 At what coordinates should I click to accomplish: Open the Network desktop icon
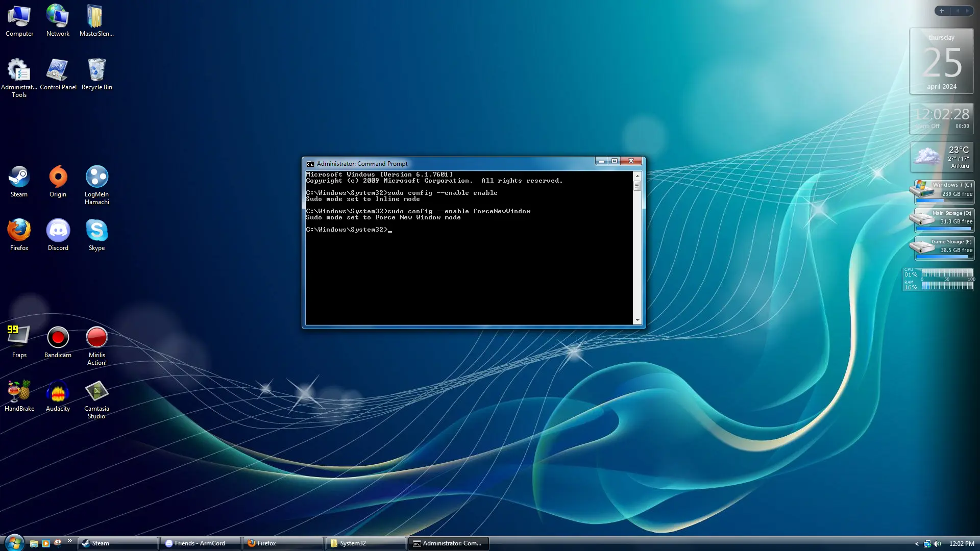click(x=58, y=20)
